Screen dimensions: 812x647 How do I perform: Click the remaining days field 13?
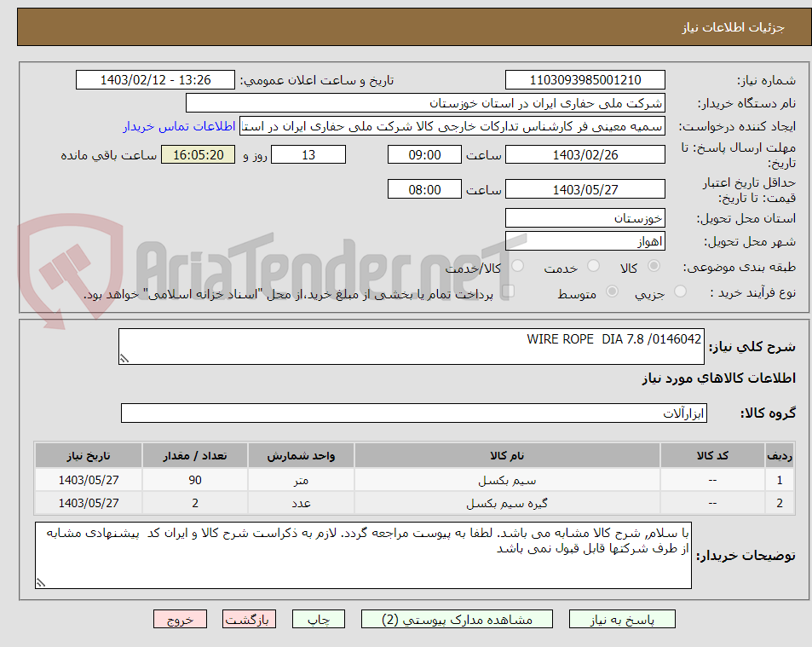[x=308, y=154]
